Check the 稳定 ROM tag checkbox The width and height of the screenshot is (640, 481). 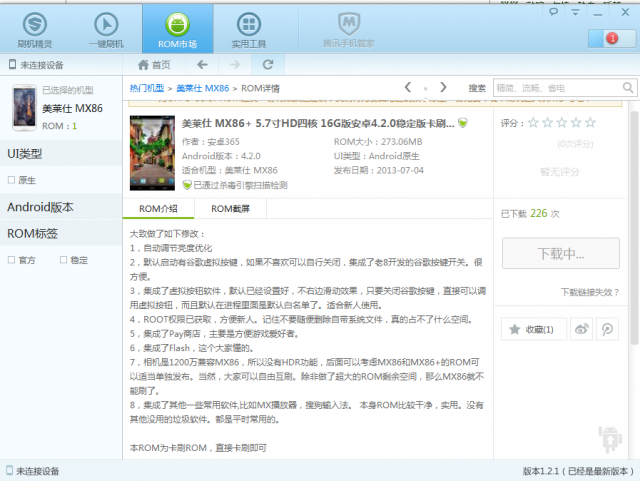pyautogui.click(x=63, y=260)
